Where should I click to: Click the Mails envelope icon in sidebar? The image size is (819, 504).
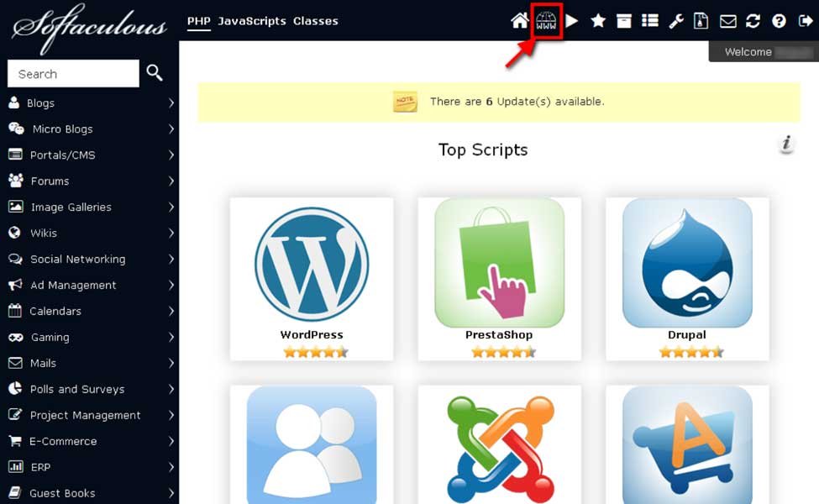[15, 363]
